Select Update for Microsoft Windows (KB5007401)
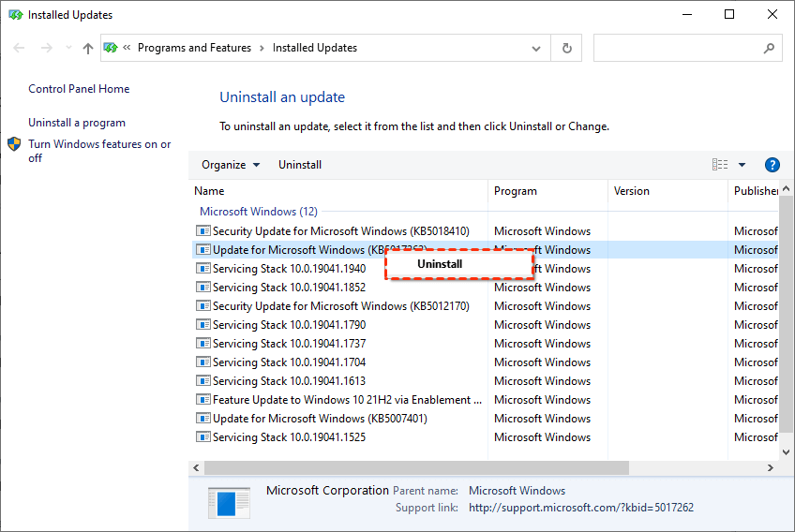The image size is (795, 532). [486, 419]
